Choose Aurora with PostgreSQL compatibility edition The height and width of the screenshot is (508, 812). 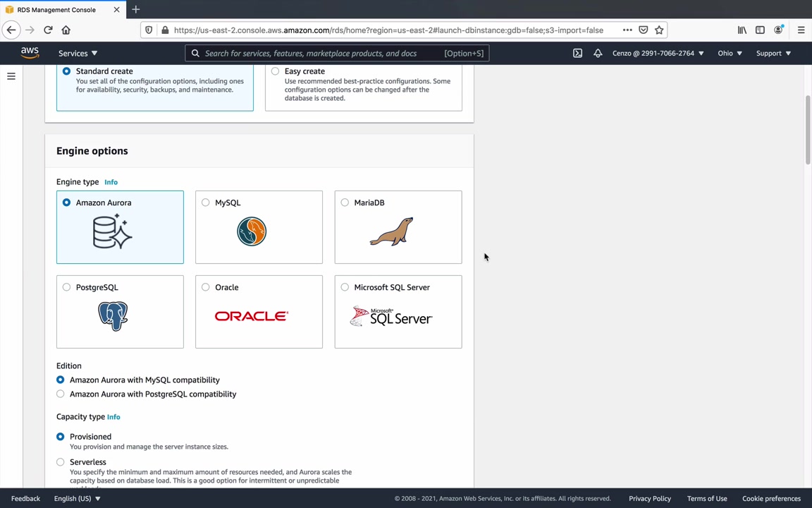(x=61, y=394)
